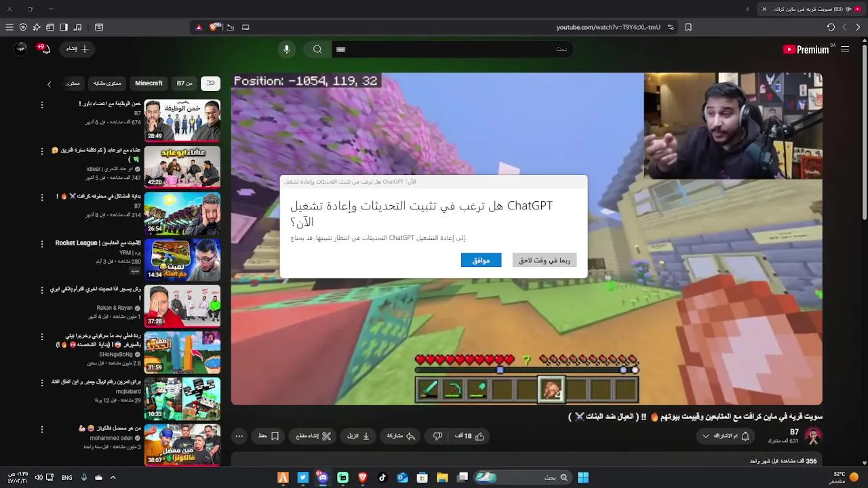The image size is (868, 488).
Task: Open TikTok from the taskbar
Action: (382, 477)
